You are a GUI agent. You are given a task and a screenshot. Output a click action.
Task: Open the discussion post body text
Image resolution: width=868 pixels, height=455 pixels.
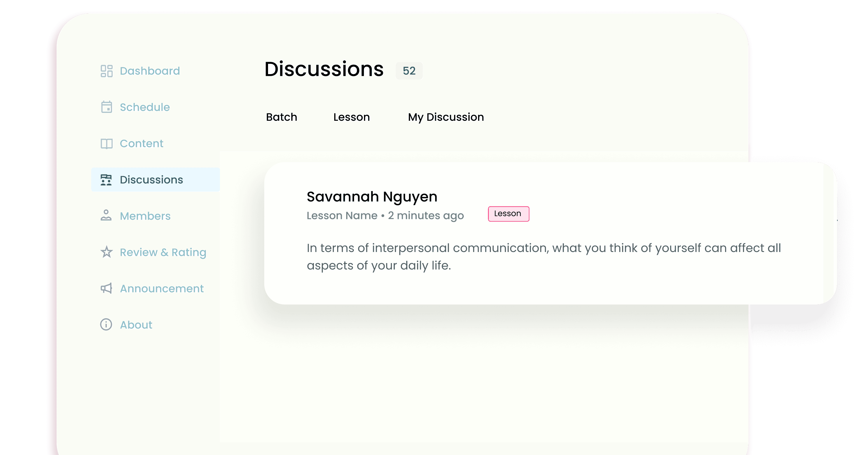pos(543,256)
